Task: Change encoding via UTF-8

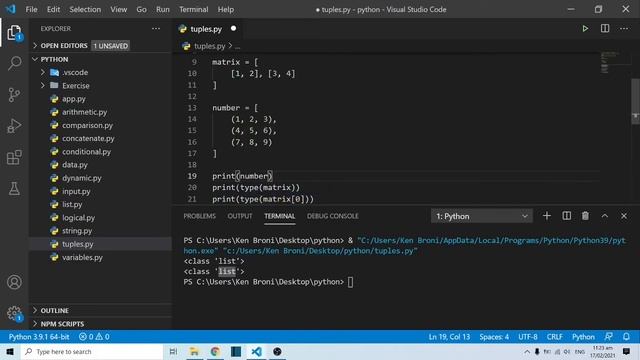Action: coord(528,337)
